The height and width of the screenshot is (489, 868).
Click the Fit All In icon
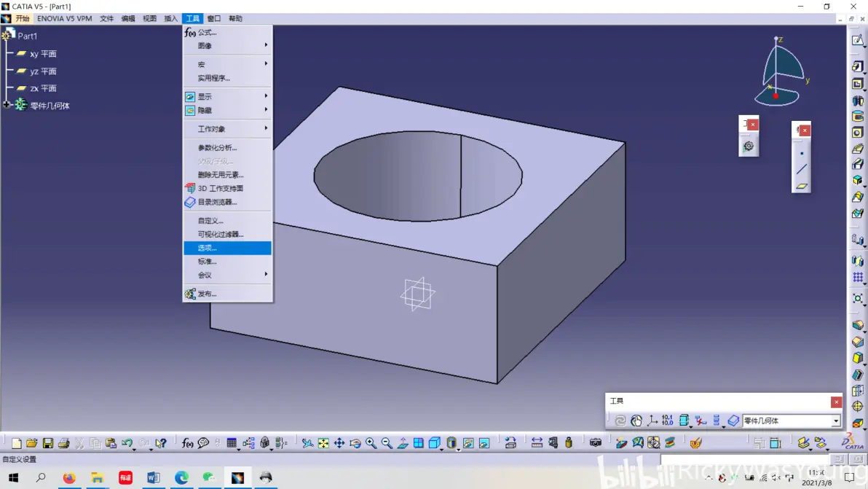pyautogui.click(x=323, y=442)
